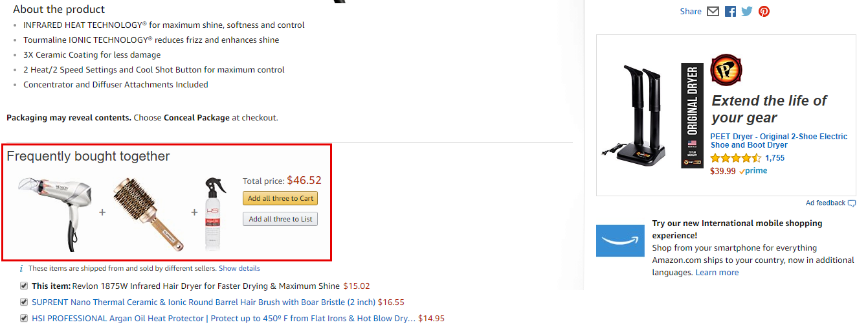Click Add all three to Cart
Screen dimensions: 868x329
[x=280, y=199]
